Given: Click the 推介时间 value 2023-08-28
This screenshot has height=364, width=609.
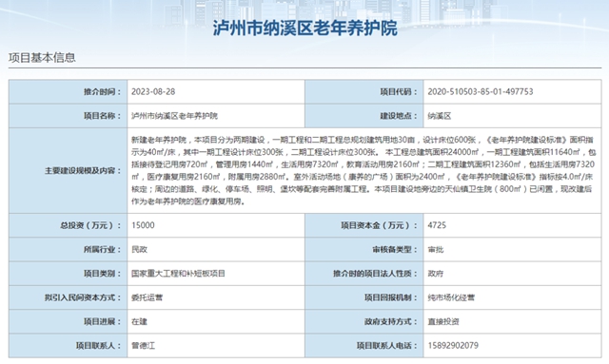Looking at the screenshot, I should tap(153, 91).
